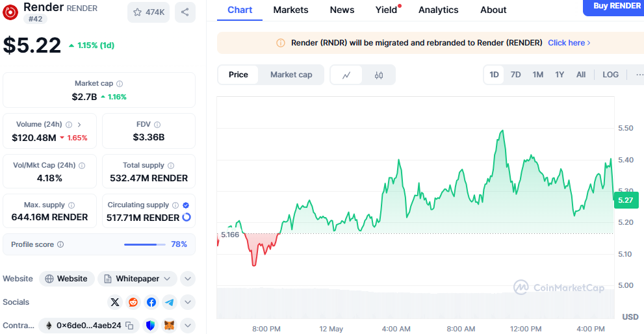This screenshot has height=334, width=644.
Task: Set chart range to 1Y
Action: click(x=560, y=75)
